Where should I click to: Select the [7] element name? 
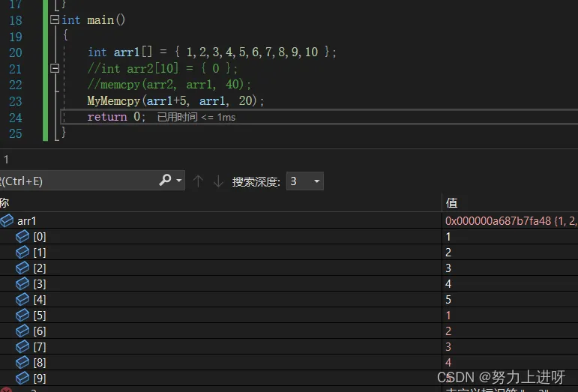(x=40, y=347)
